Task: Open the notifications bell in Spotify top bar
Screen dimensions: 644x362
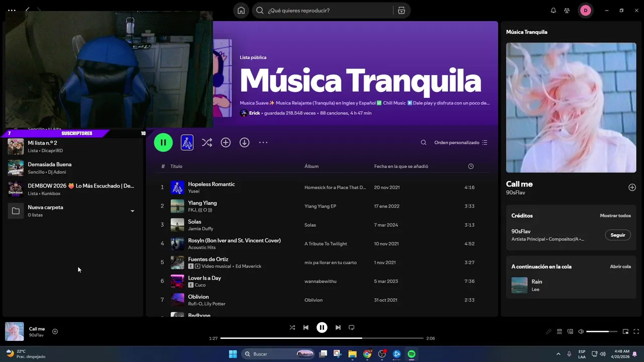Action: (x=553, y=11)
